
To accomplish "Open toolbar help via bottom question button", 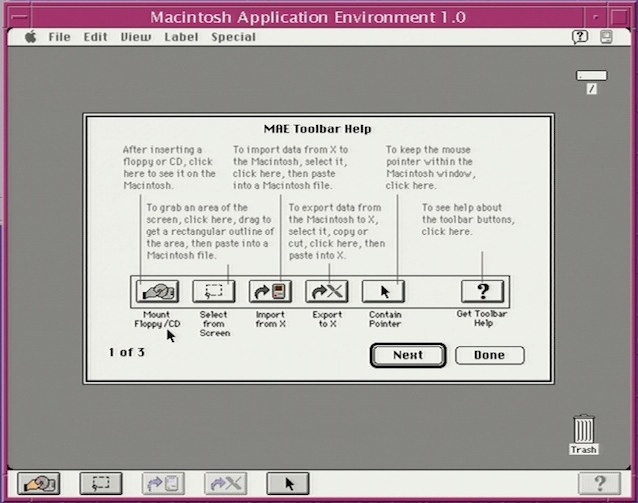I will click(600, 483).
